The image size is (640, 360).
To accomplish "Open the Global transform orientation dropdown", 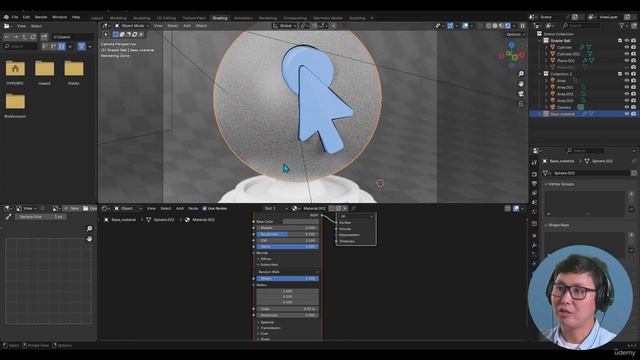I will (x=284, y=26).
